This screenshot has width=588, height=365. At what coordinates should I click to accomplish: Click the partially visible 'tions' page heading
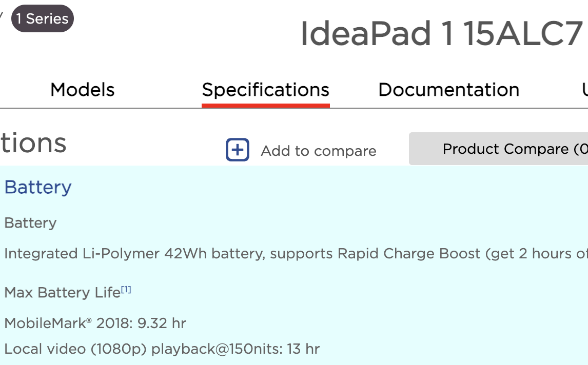tap(33, 144)
